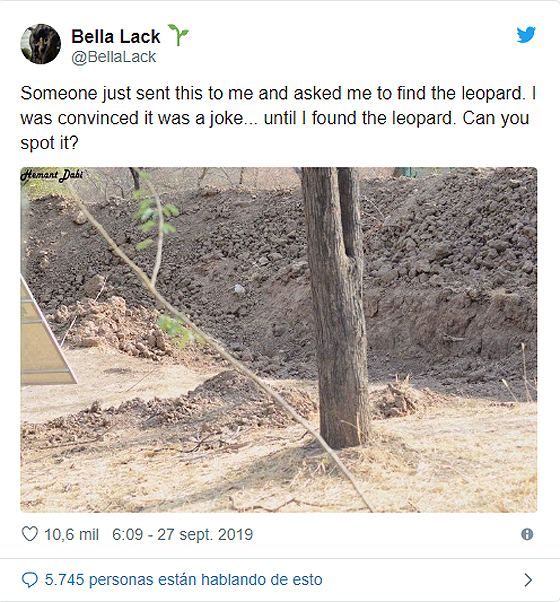Click the small white stone in the dirt

(x=240, y=289)
